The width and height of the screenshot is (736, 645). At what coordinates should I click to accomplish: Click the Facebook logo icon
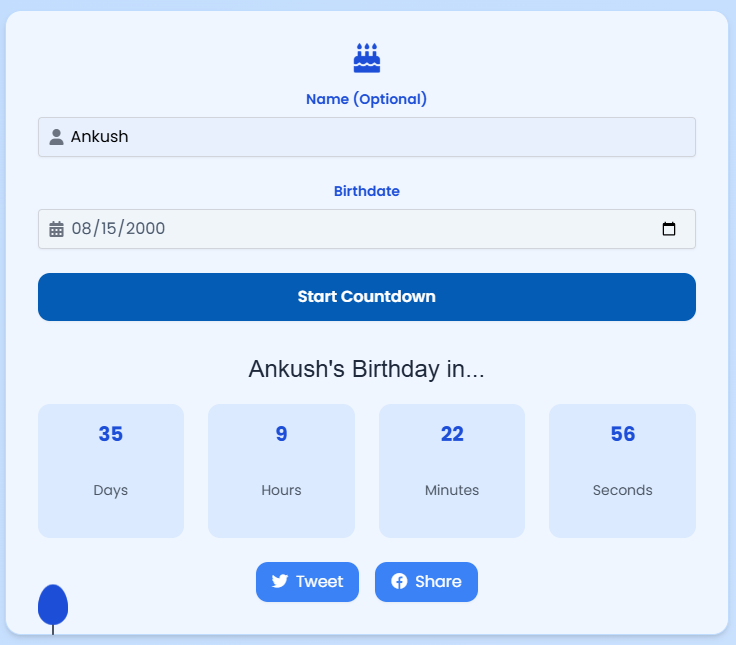(399, 581)
